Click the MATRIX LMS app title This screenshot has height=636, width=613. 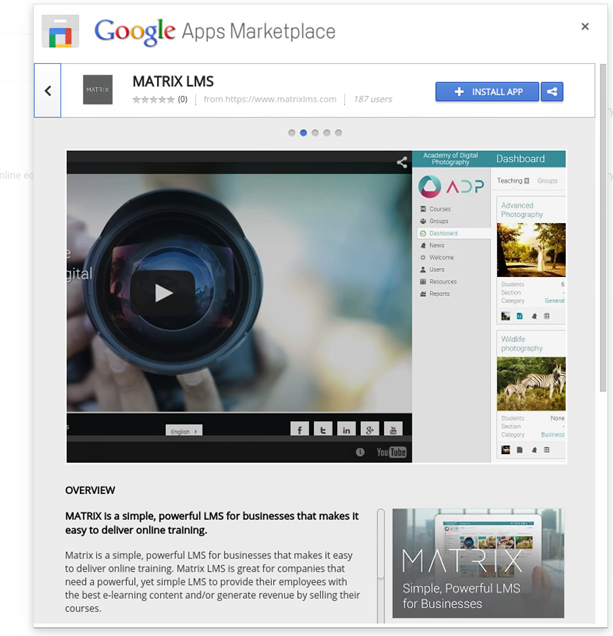pos(173,82)
